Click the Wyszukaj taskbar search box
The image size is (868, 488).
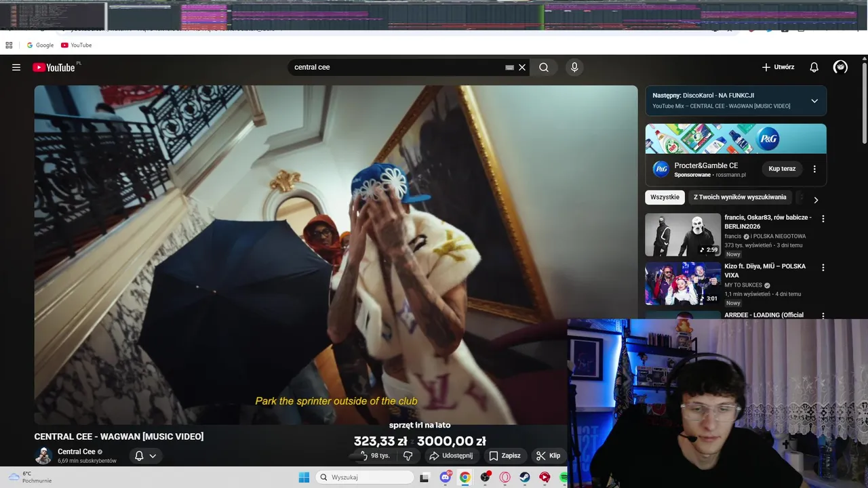coord(365,477)
